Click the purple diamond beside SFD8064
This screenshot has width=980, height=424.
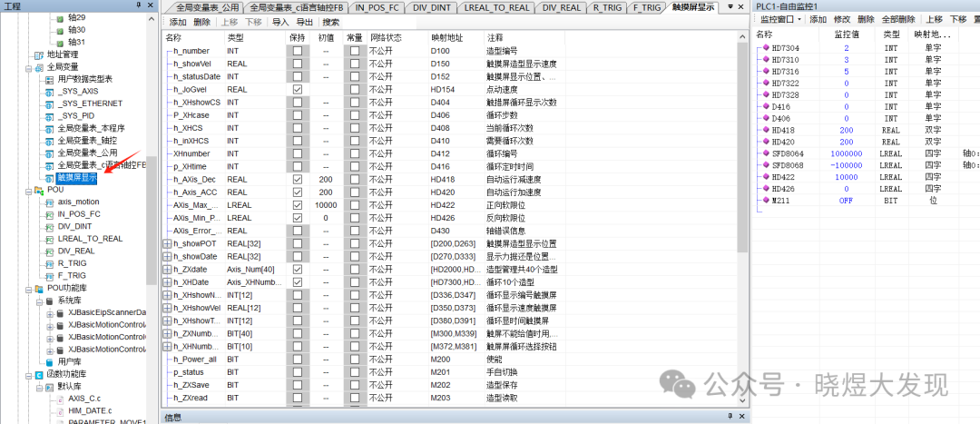click(x=767, y=153)
